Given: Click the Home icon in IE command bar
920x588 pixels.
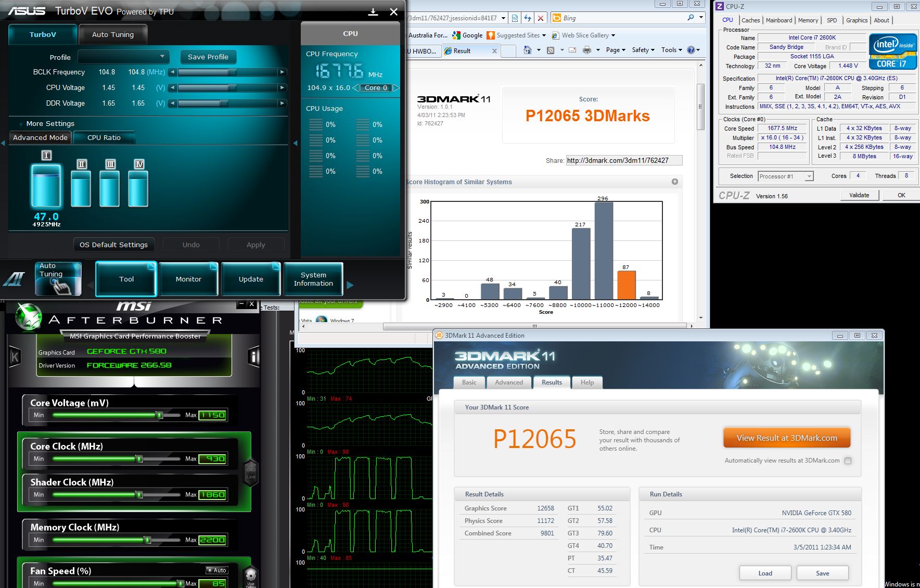Looking at the screenshot, I should (528, 50).
